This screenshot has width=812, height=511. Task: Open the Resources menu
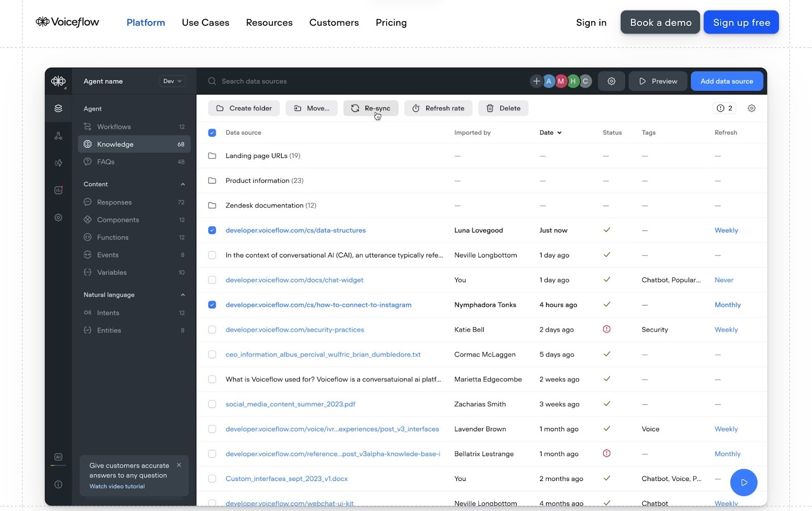click(x=269, y=22)
